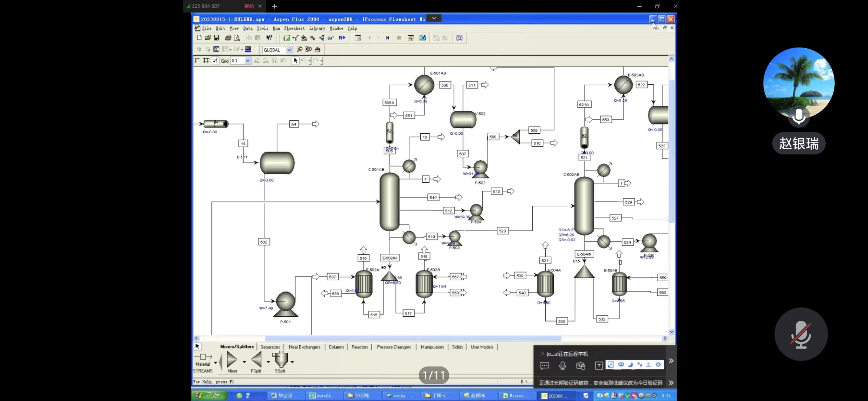Viewport: 868px width, 401px height.
Task: Switch to the Heat Exchangers tab
Action: click(x=305, y=347)
